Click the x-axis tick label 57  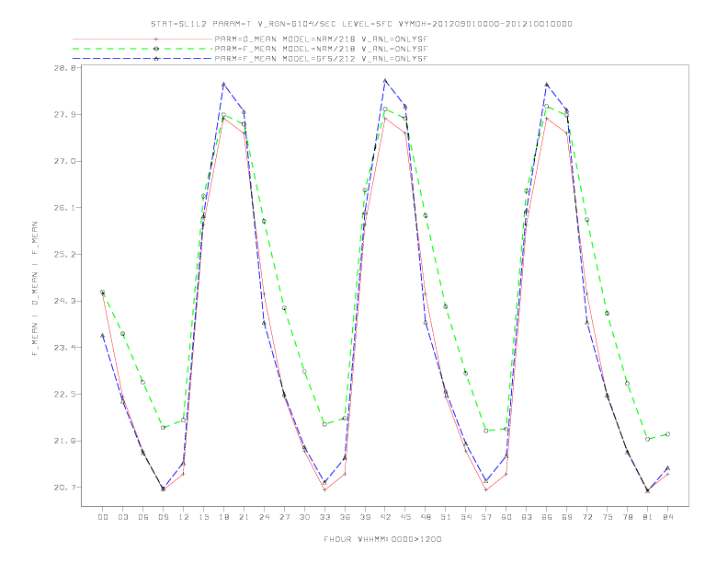click(x=486, y=517)
